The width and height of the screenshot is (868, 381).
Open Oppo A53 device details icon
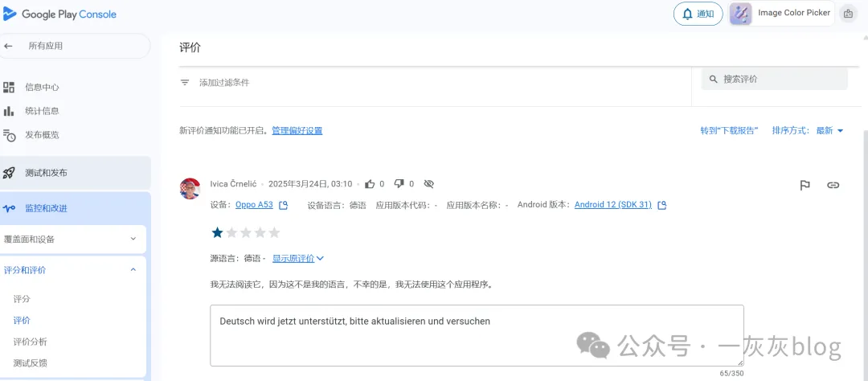(283, 206)
